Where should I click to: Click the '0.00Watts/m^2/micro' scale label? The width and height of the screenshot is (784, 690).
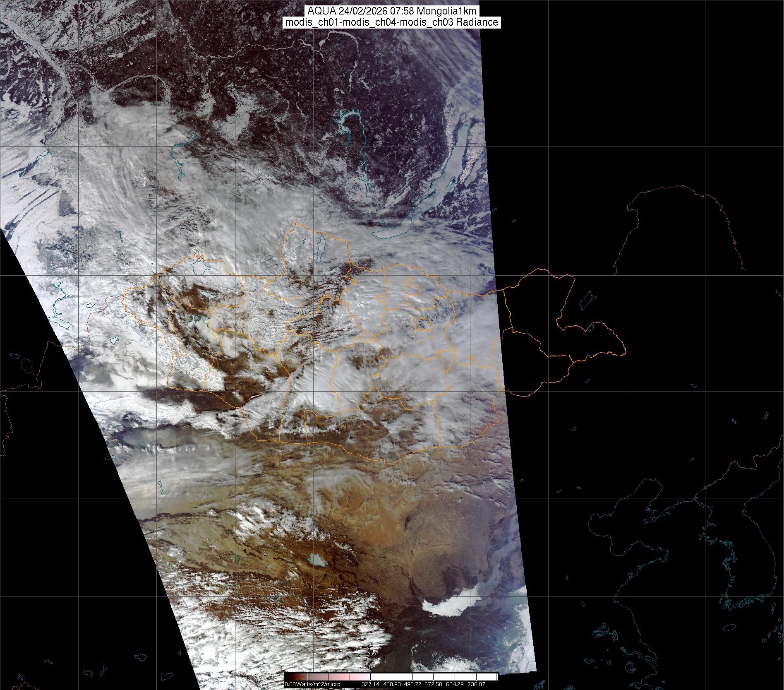(x=312, y=684)
